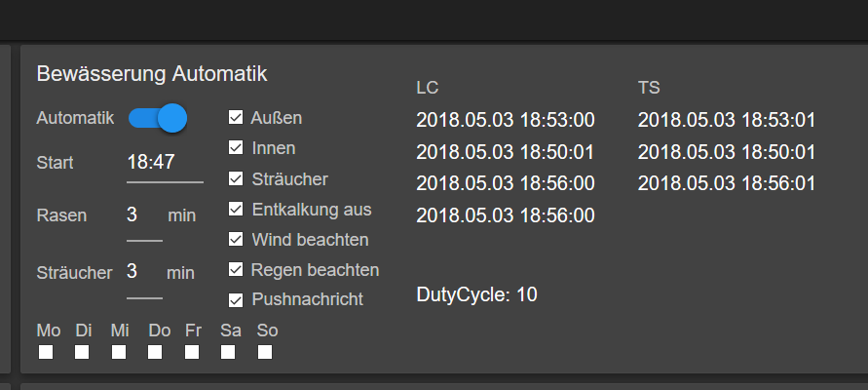868x390 pixels.
Task: Toggle the Automatik switch off
Action: 158,118
